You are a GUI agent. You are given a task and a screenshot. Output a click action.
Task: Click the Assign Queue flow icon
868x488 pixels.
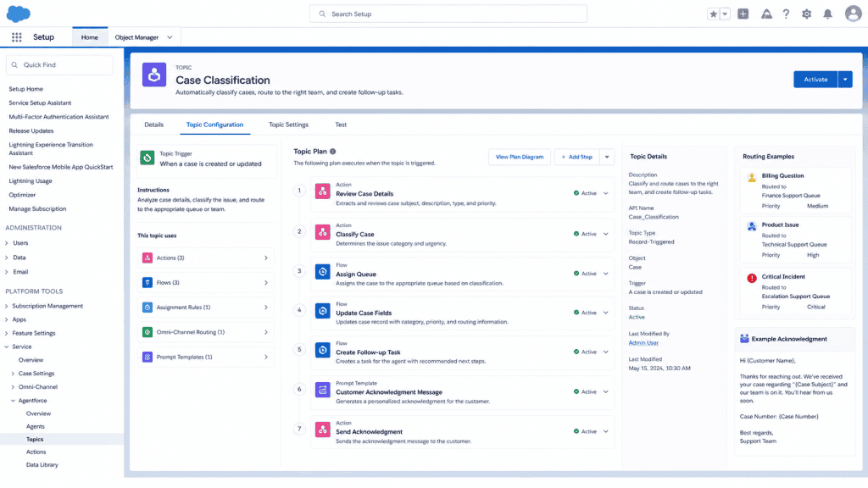[323, 272]
